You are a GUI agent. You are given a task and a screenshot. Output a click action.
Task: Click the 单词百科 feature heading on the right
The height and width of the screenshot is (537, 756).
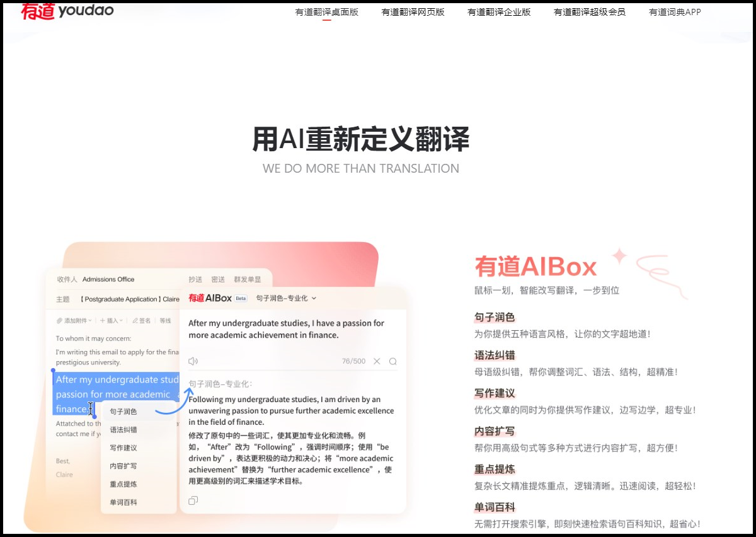(x=495, y=507)
